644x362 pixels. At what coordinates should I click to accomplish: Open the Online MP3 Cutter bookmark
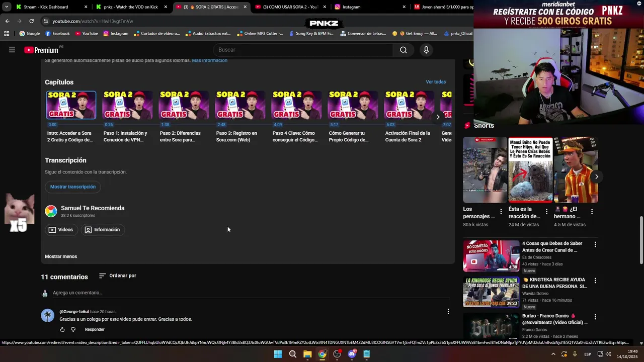click(260, 34)
